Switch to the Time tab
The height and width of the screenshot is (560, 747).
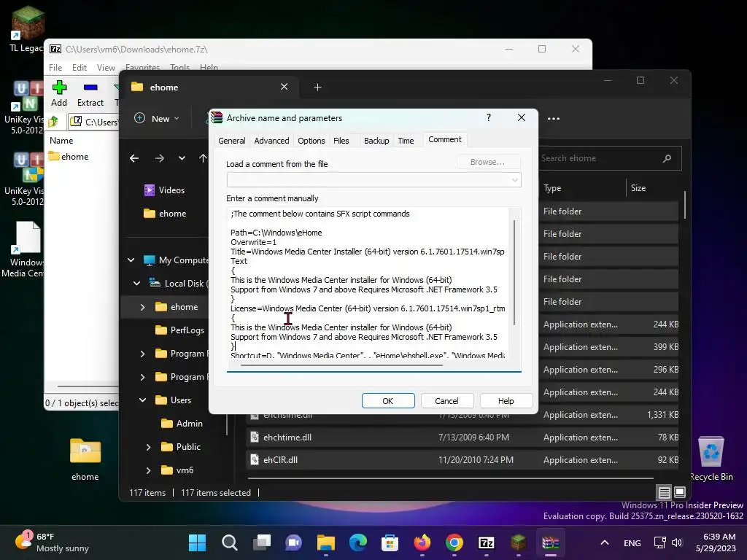[x=406, y=141]
